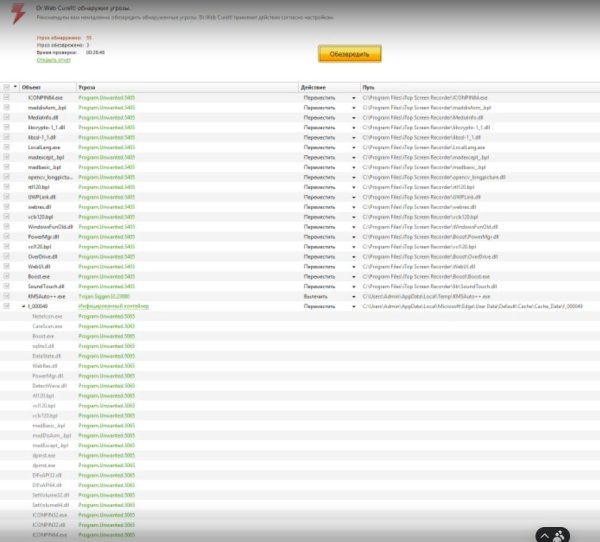The height and width of the screenshot is (542, 600).
Task: Open Program.Unwanted link beside MediaInfo.dll
Action: pos(107,118)
